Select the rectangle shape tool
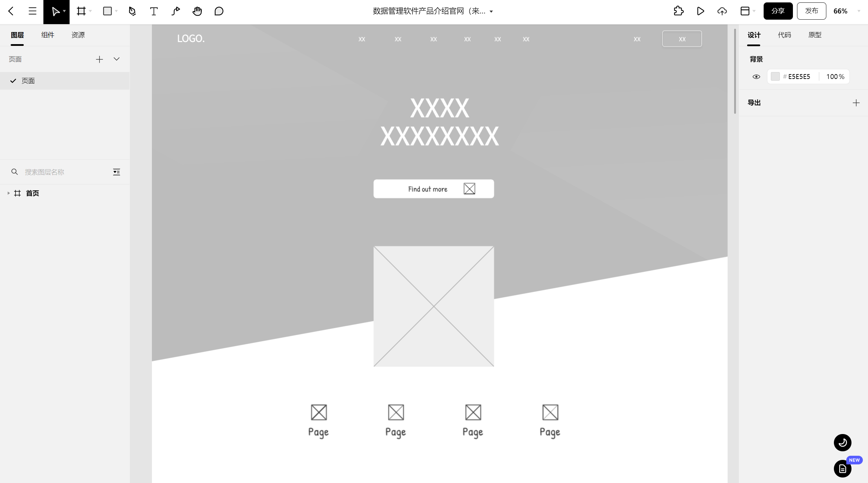 107,11
